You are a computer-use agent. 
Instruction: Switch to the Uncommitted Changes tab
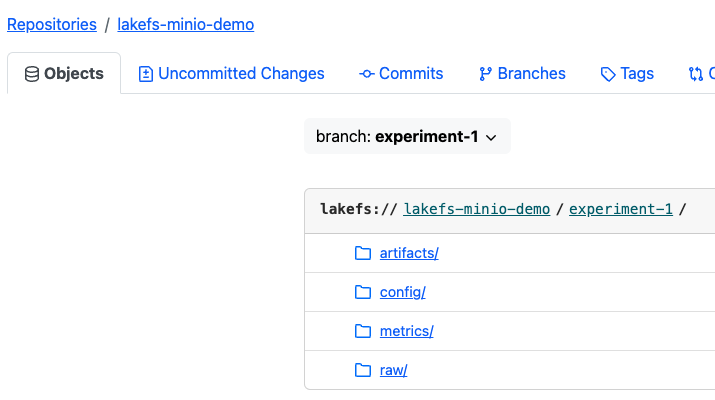tap(241, 74)
